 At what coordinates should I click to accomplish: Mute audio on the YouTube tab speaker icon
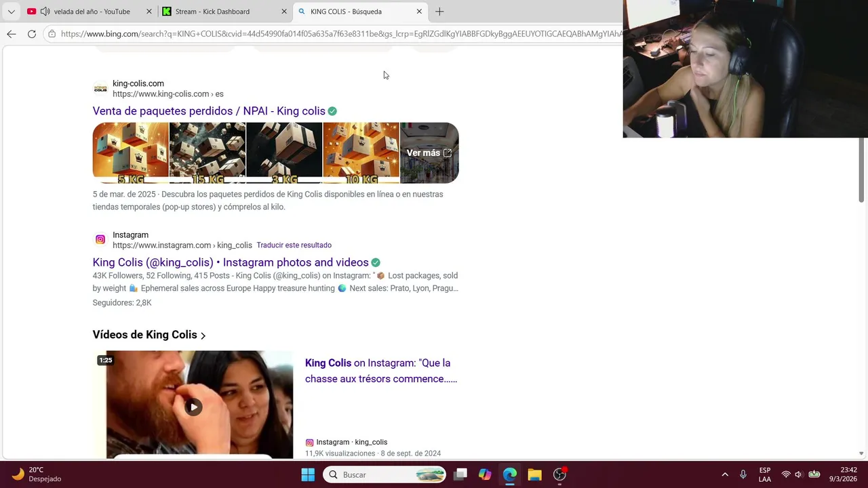(45, 12)
